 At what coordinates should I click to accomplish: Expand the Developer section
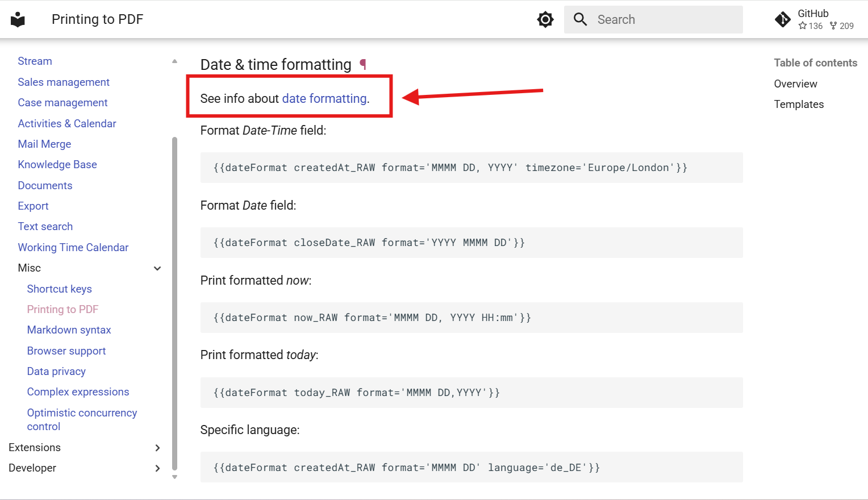tap(157, 468)
